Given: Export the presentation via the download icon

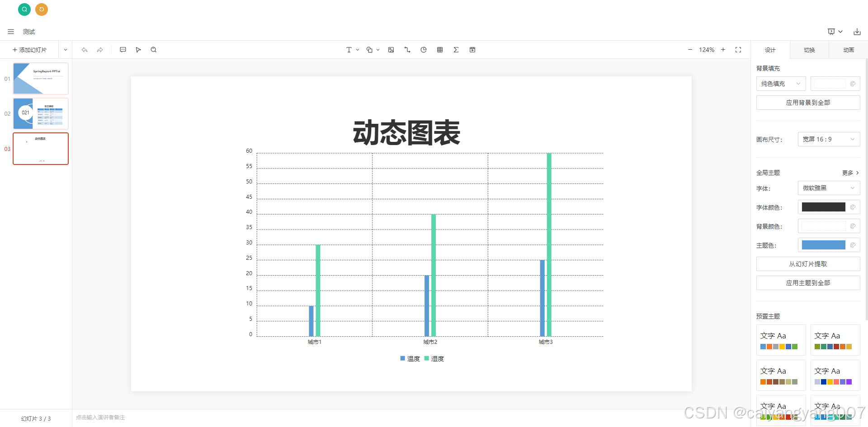Looking at the screenshot, I should pos(857,31).
